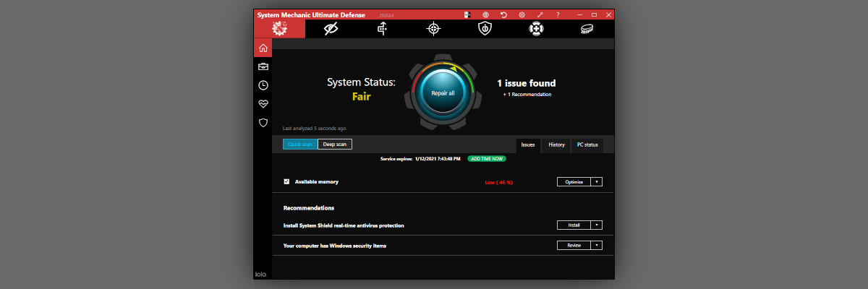The width and height of the screenshot is (868, 289).
Task: Select the Quick scan option
Action: (300, 144)
